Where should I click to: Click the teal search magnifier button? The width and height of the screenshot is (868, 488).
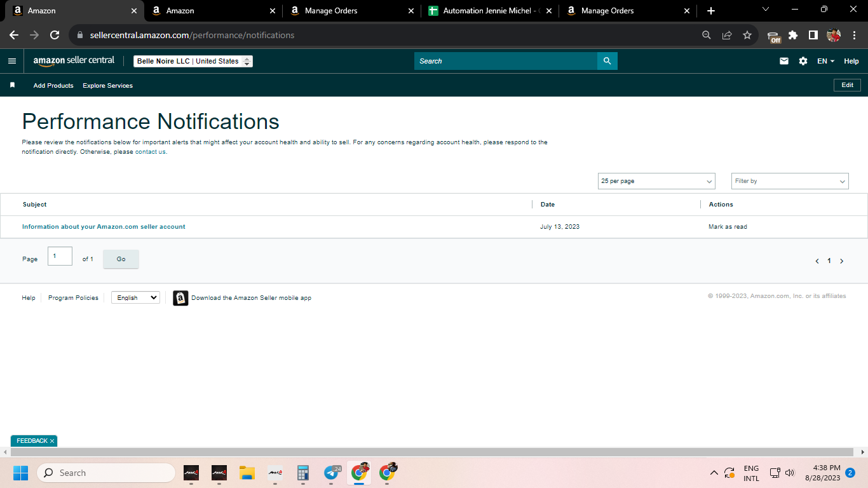607,61
